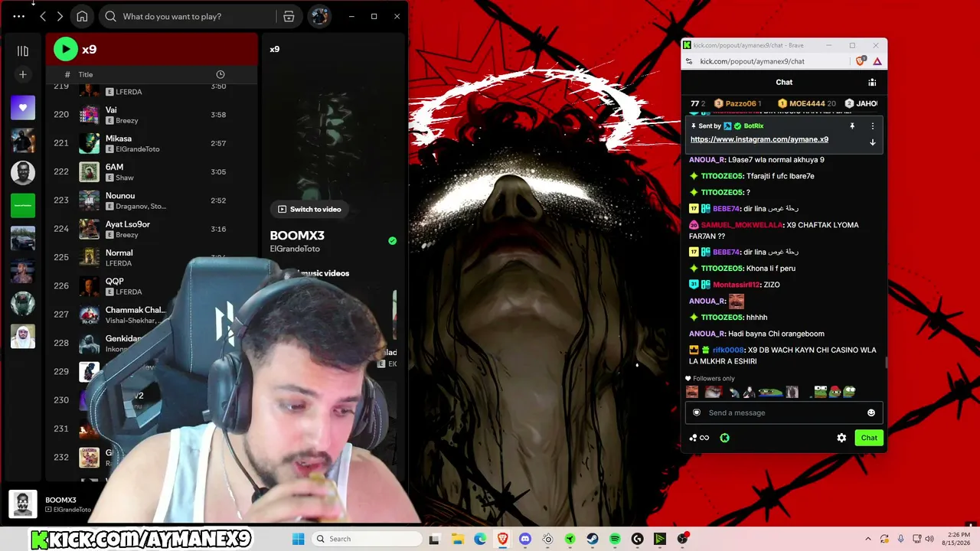
Task: Open the Spotify profile avatar menu
Action: tap(319, 16)
